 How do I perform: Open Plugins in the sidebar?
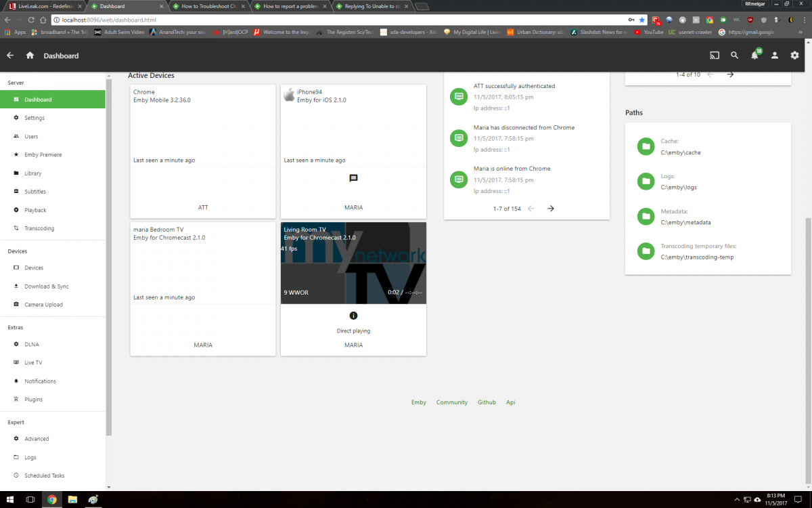(x=53, y=400)
